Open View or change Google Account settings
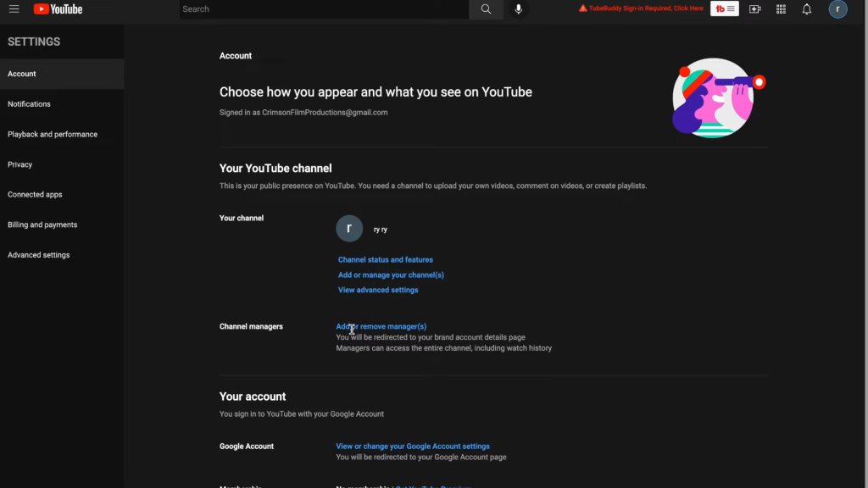 coord(413,446)
